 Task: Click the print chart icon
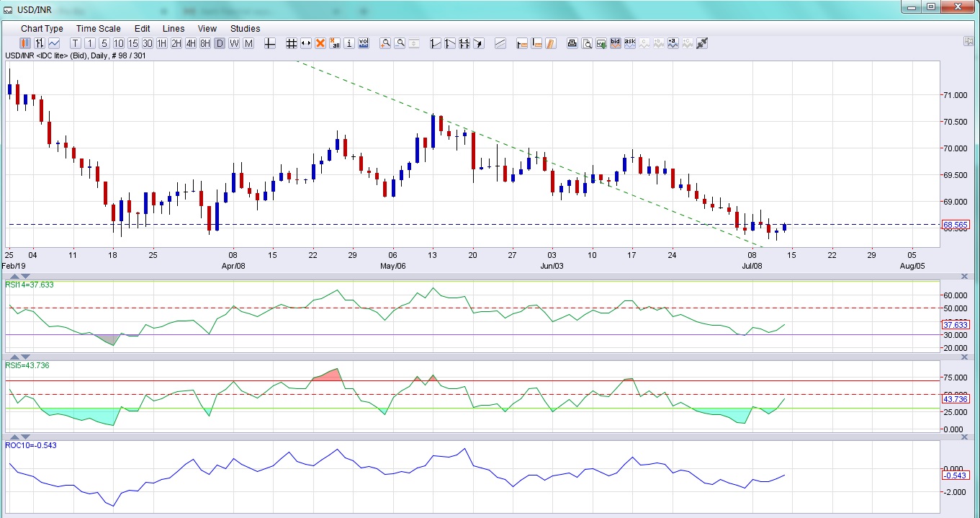[x=572, y=43]
